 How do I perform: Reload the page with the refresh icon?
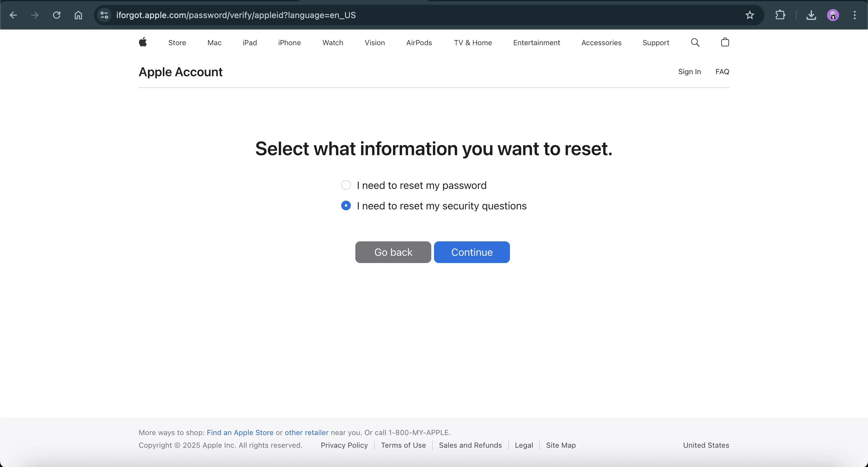pos(57,15)
